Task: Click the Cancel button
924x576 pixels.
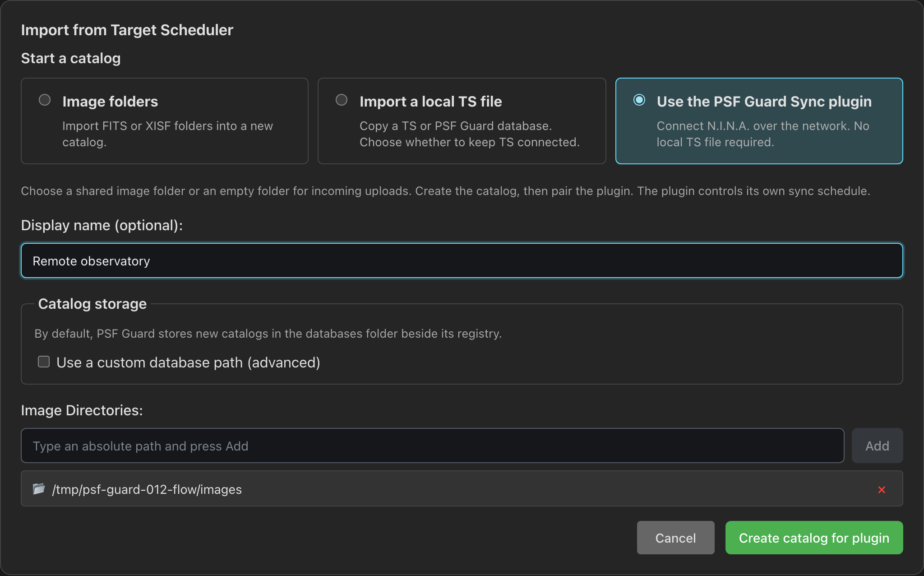Action: click(675, 538)
